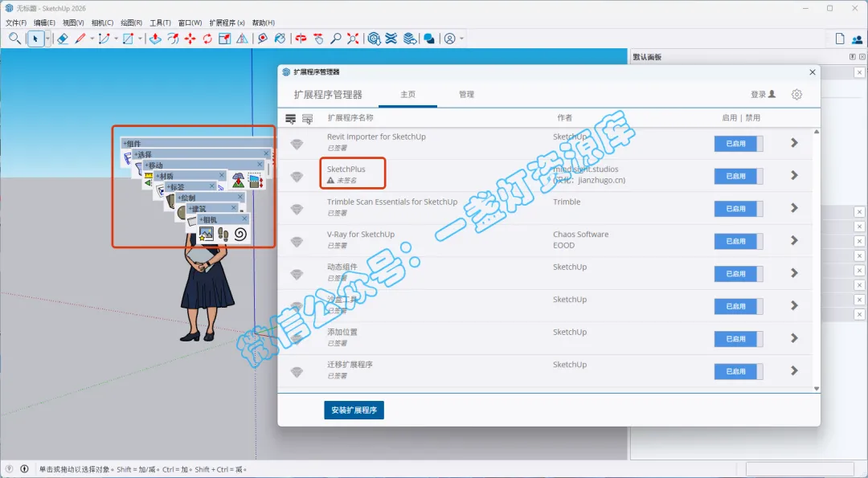The image size is (868, 478).
Task: Open the account icon dropdown arrow
Action: coord(461,39)
